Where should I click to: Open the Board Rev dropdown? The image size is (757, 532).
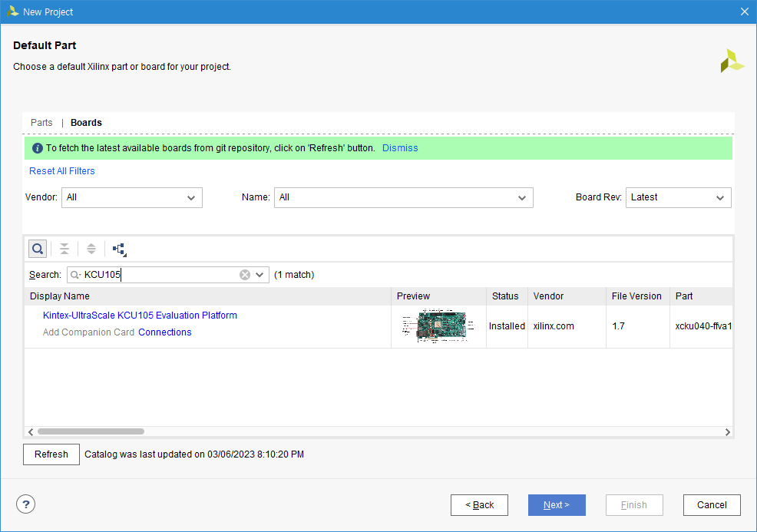tap(679, 197)
